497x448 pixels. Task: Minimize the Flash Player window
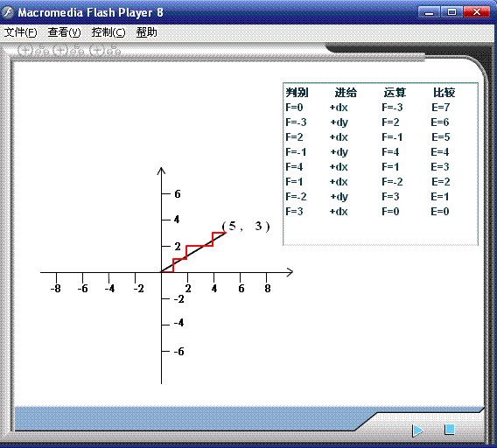pyautogui.click(x=429, y=12)
